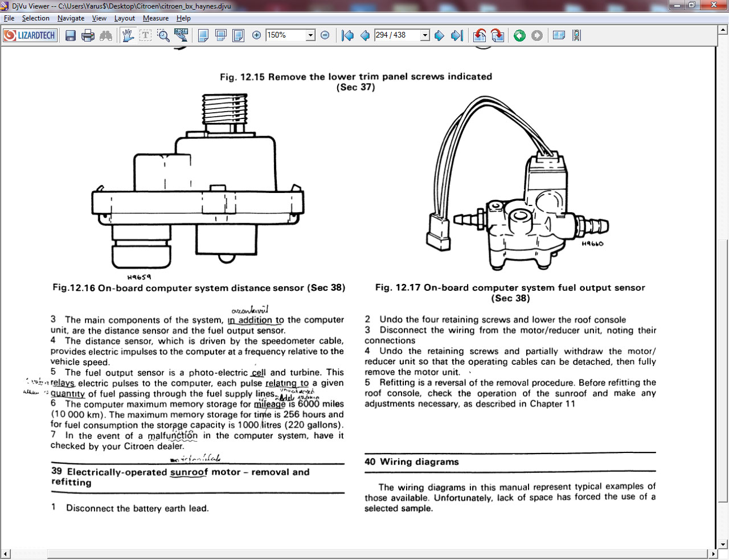Image resolution: width=729 pixels, height=560 pixels.
Task: Click the label 'H9660' beside the sensor
Action: [x=592, y=244]
